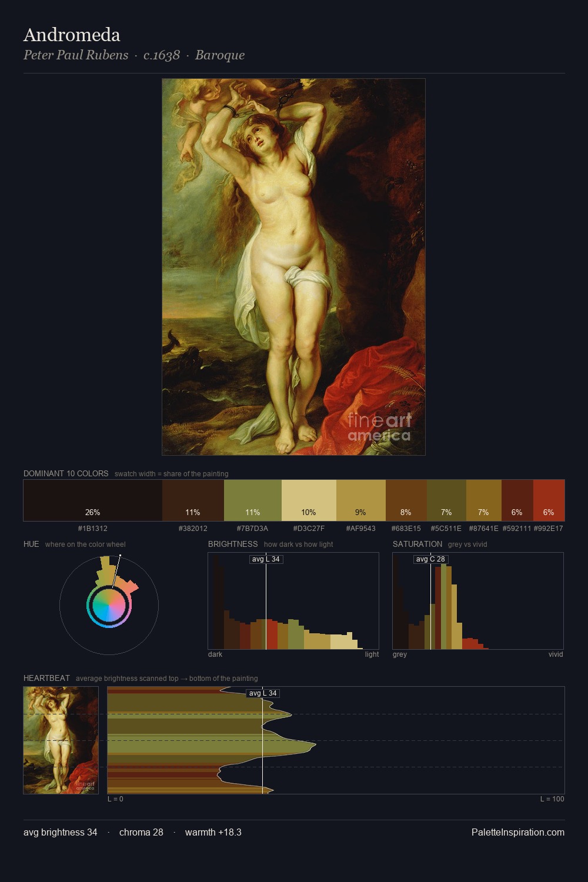588x882 pixels.
Task: Click the BRIGHTNESS section heading
Action: [233, 544]
